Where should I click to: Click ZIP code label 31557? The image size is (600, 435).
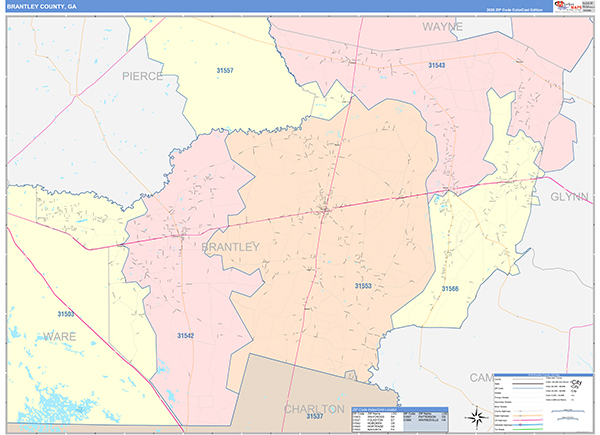pos(225,70)
